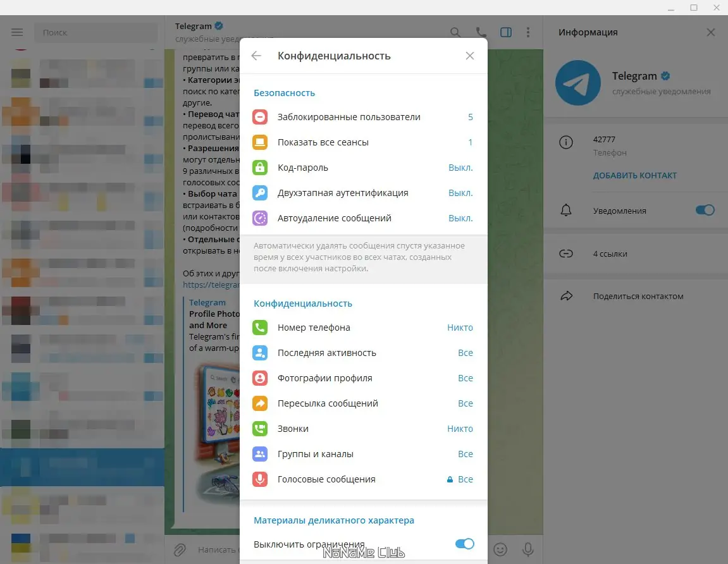This screenshot has width=728, height=564.
Task: Toggle Выключить ограничения switch
Action: (464, 544)
